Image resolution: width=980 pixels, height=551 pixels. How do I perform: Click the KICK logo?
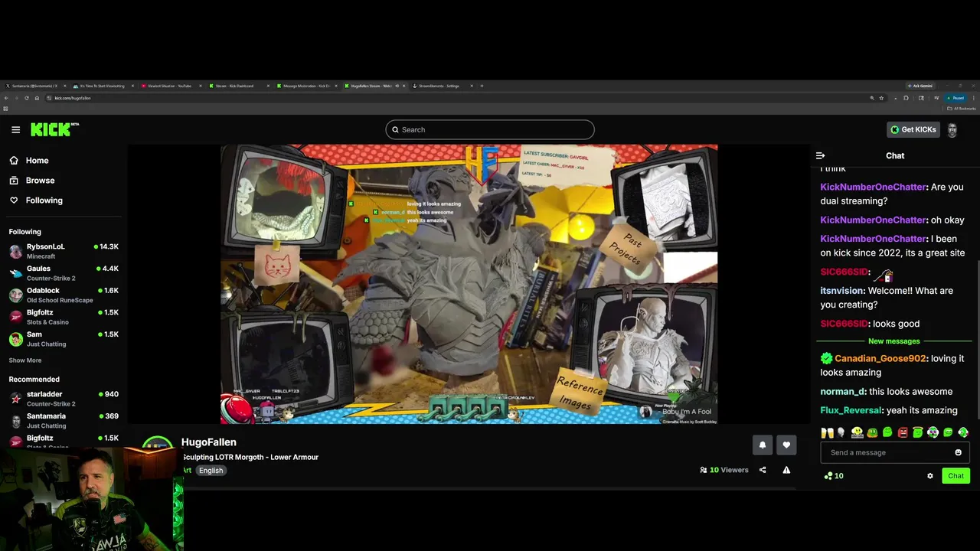pyautogui.click(x=54, y=129)
